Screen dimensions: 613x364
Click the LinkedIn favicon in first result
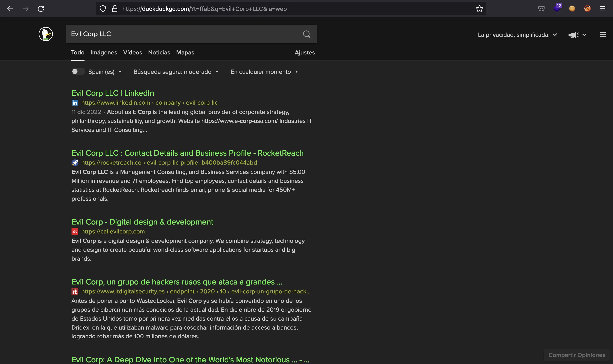click(x=75, y=103)
